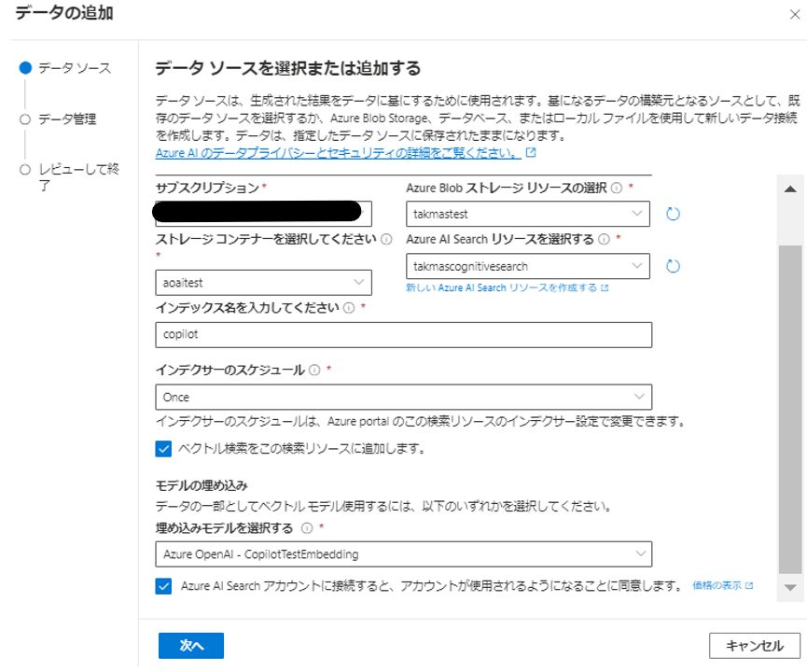Close the データの追加 dialog with X
The width and height of the screenshot is (807, 672).
795,14
